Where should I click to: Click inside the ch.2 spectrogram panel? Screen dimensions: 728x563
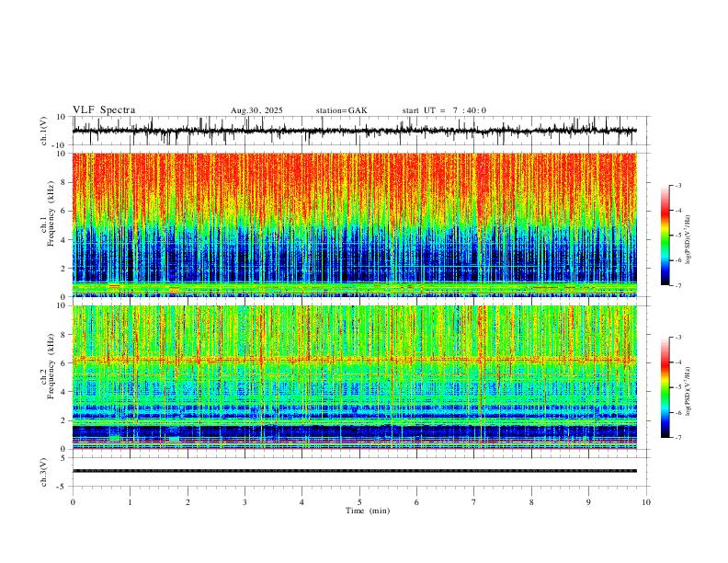(x=354, y=377)
